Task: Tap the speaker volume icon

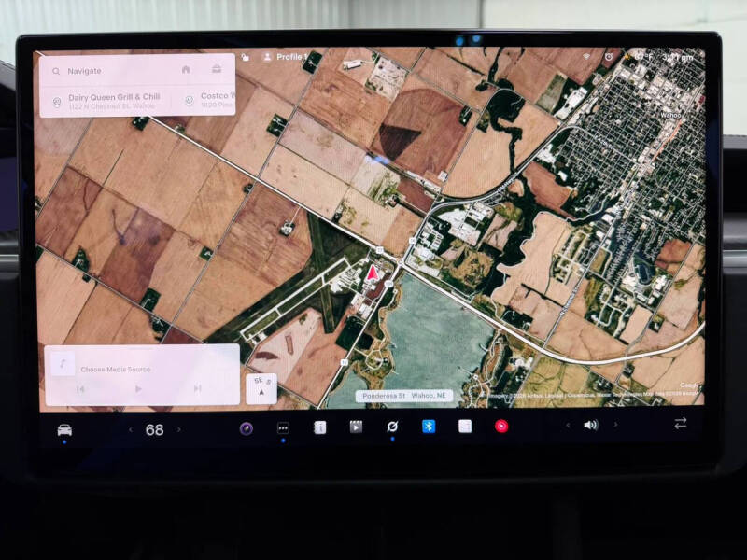Action: pos(591,425)
